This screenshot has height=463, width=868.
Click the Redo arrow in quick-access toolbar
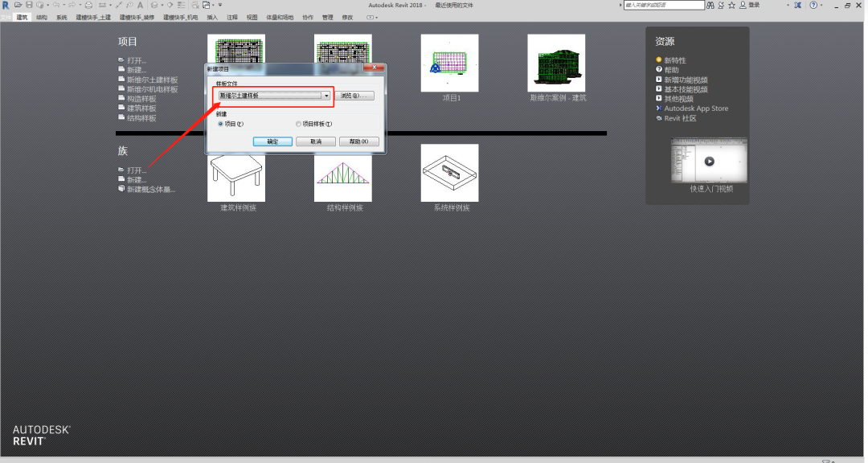(x=72, y=5)
